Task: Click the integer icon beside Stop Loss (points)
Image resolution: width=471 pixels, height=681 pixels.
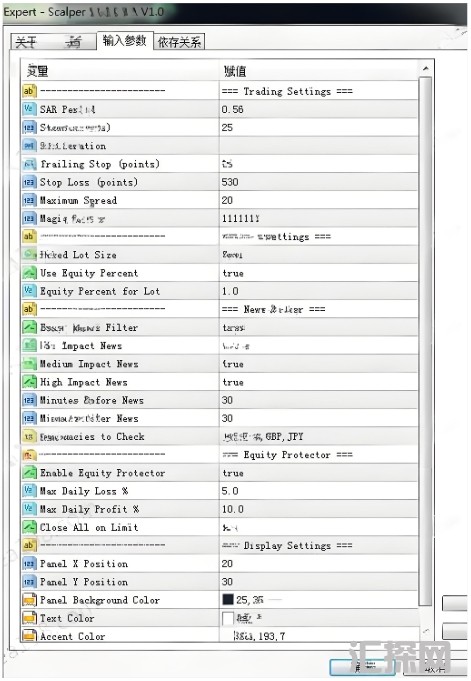Action: (29, 182)
